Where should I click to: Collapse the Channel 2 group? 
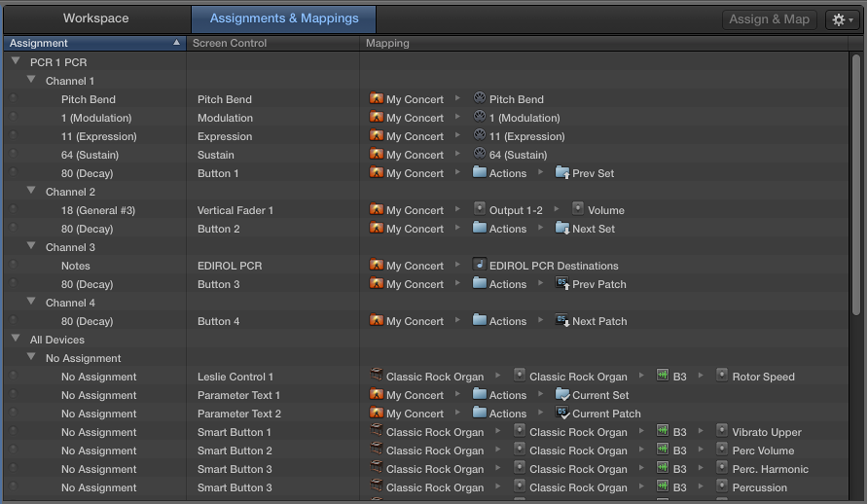[x=31, y=191]
